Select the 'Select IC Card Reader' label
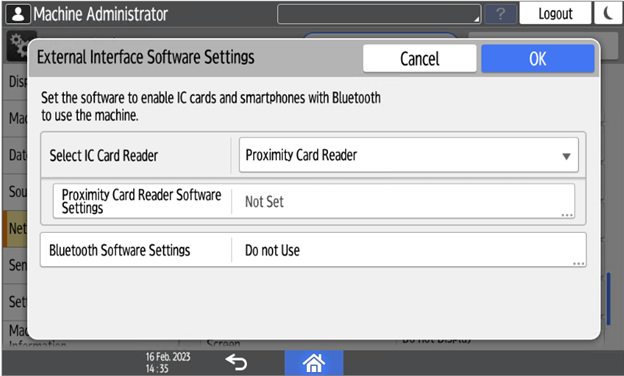 pyautogui.click(x=103, y=156)
